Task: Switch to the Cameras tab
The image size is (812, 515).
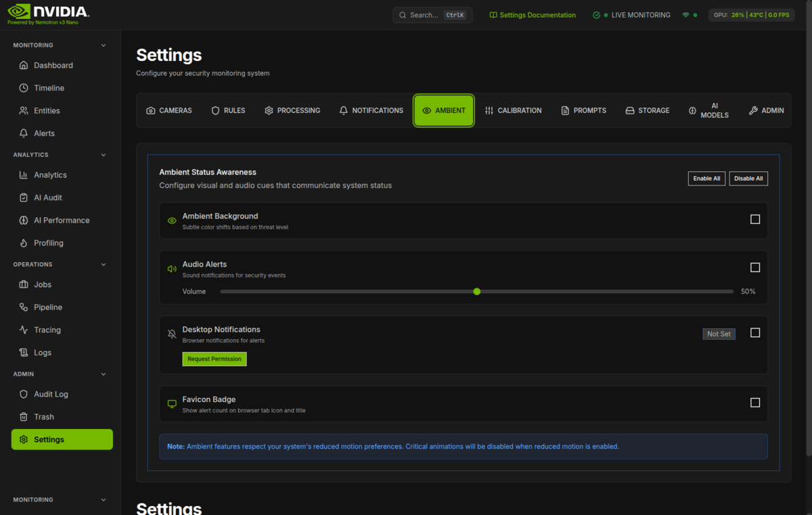Action: tap(169, 110)
